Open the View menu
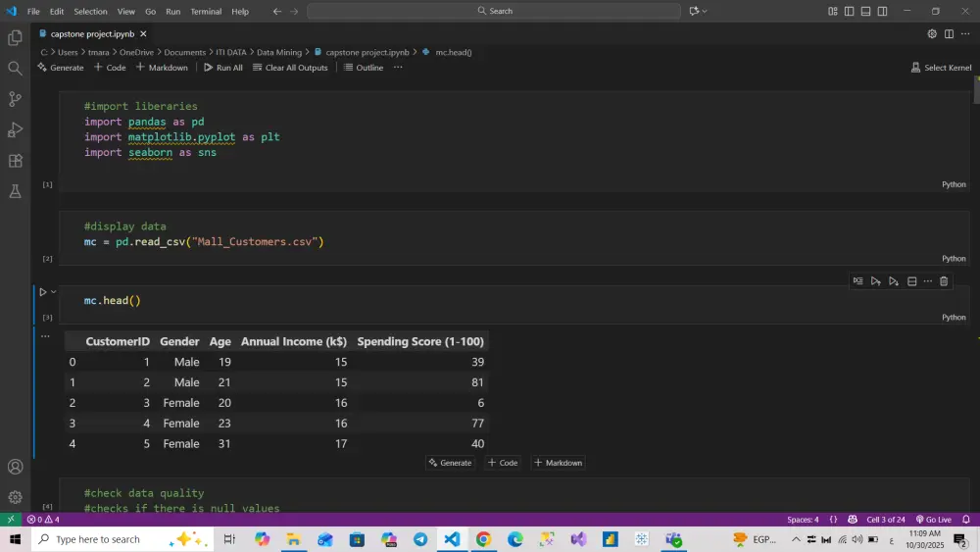This screenshot has height=552, width=980. [125, 11]
